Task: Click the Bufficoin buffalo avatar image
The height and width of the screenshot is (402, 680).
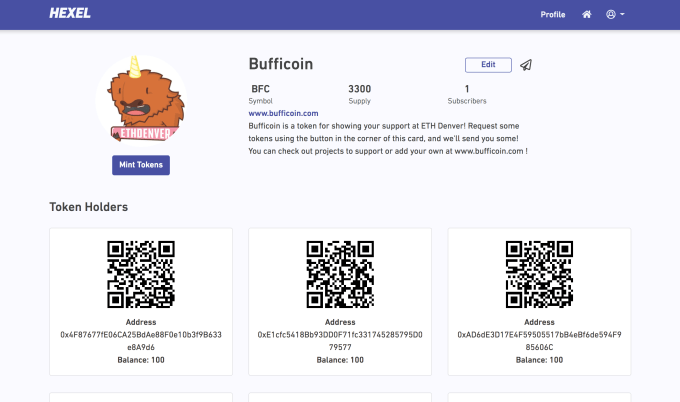Action: click(x=141, y=101)
